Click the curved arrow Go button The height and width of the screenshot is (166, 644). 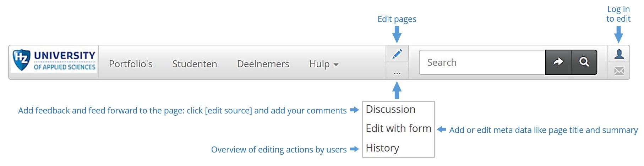pos(558,62)
